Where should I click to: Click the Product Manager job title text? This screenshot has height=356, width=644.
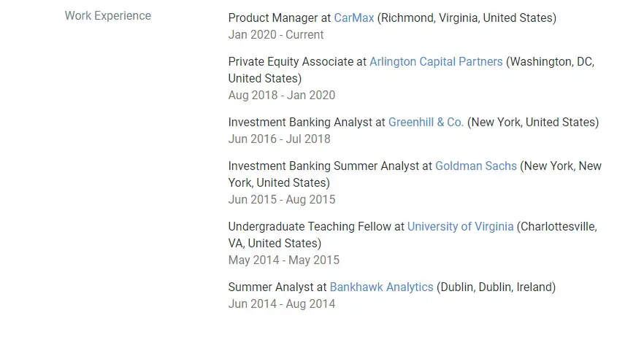(273, 18)
